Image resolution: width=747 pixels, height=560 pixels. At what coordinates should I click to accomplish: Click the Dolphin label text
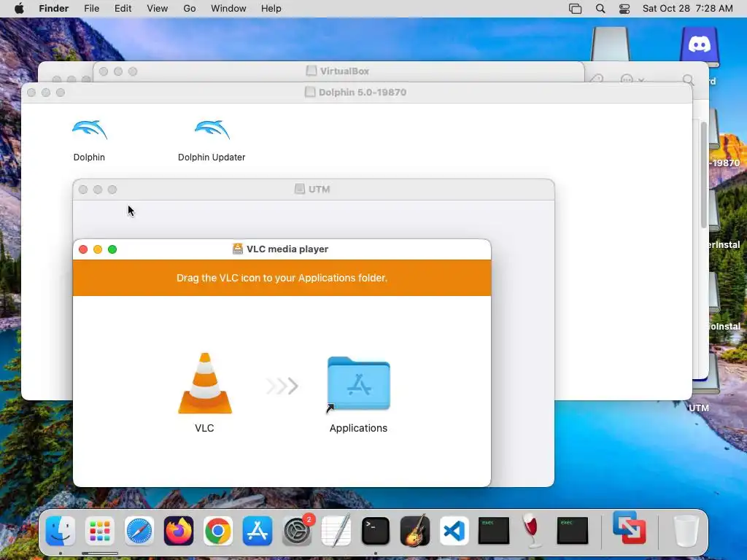(89, 157)
